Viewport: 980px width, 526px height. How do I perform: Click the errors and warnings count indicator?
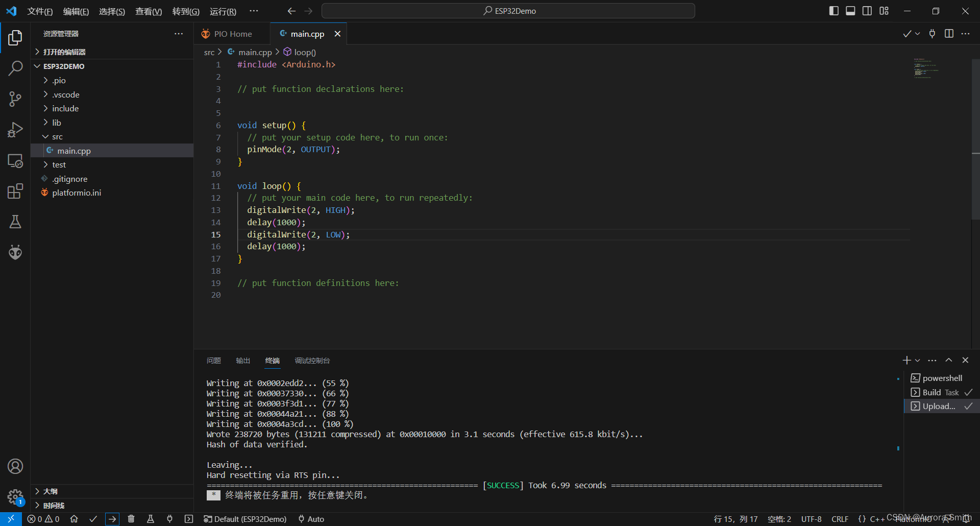(43, 519)
